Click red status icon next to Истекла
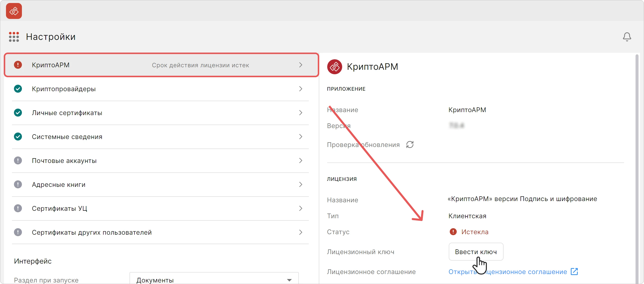The image size is (644, 284). 453,232
